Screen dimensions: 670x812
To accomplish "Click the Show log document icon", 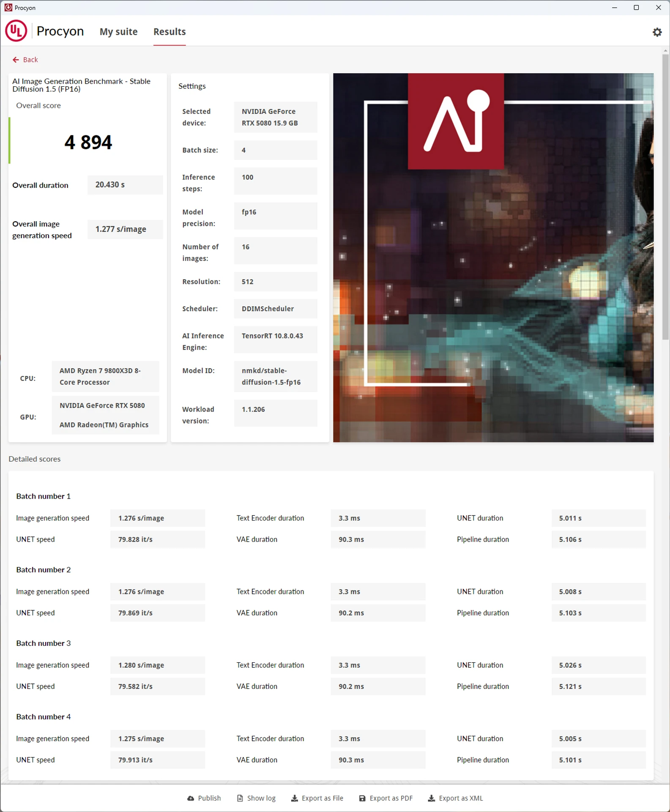I will [240, 798].
